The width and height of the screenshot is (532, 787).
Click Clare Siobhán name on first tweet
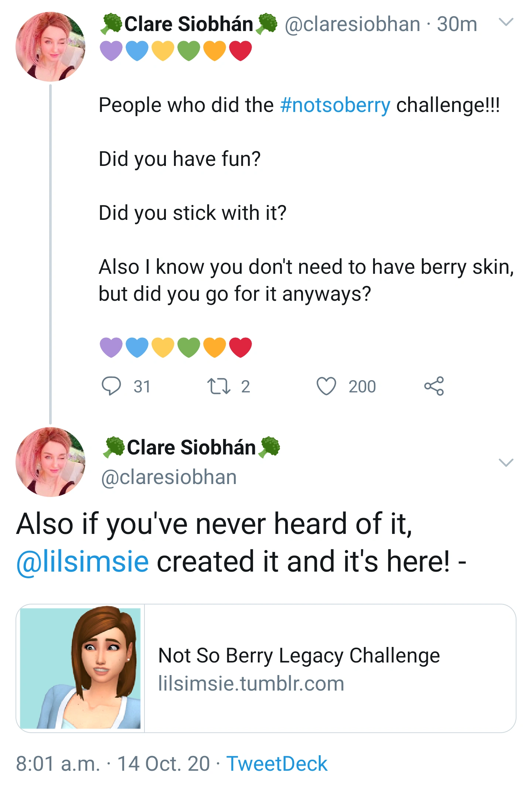point(188,24)
